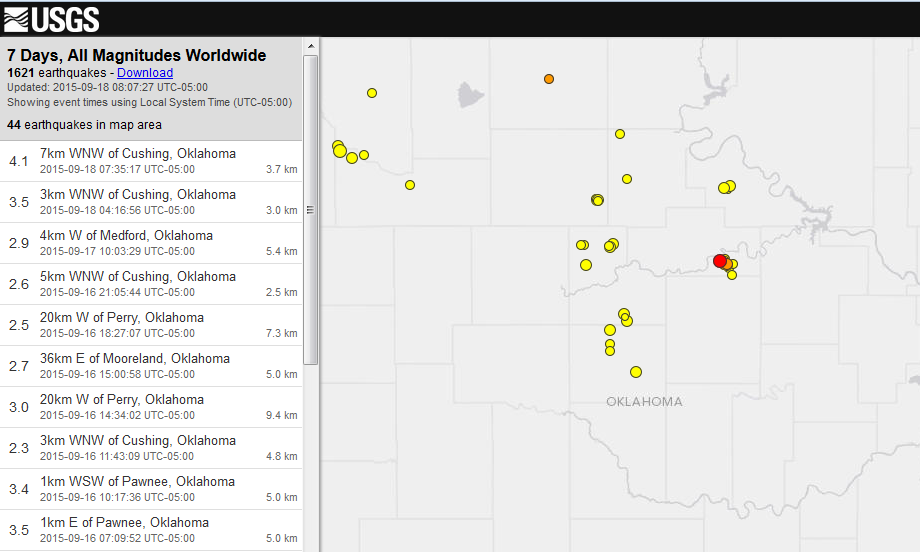Click the earthquake list scrollbar thumb
Image resolution: width=920 pixels, height=552 pixels.
(310, 210)
